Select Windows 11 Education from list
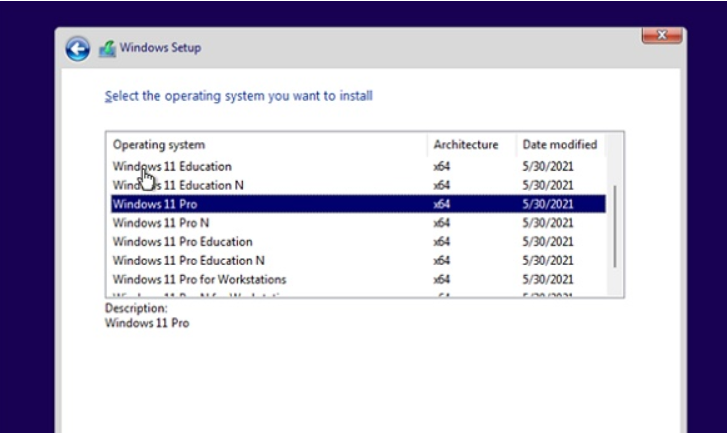Screen dimensions: 727x433 tap(171, 166)
